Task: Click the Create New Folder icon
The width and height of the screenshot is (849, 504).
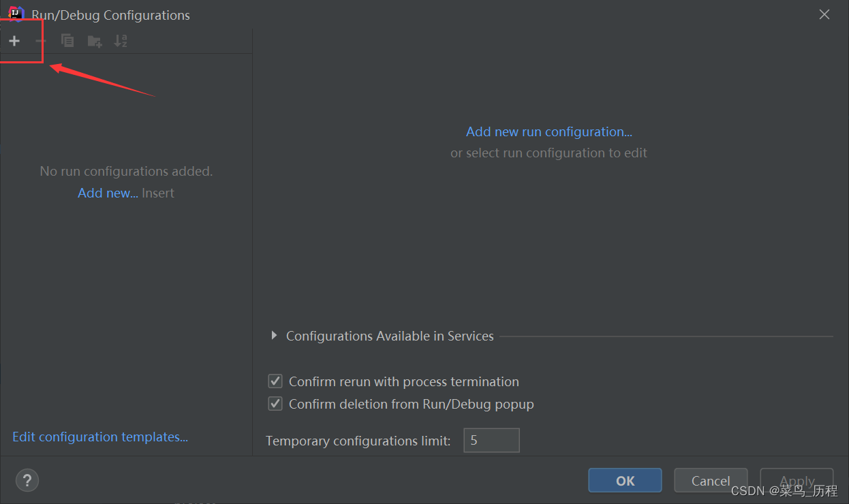Action: click(x=95, y=41)
